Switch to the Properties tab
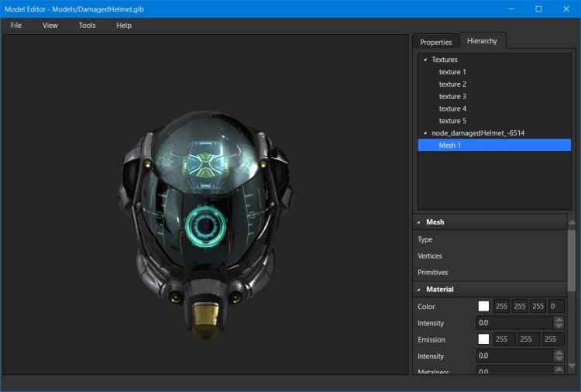The width and height of the screenshot is (581, 392). 435,42
